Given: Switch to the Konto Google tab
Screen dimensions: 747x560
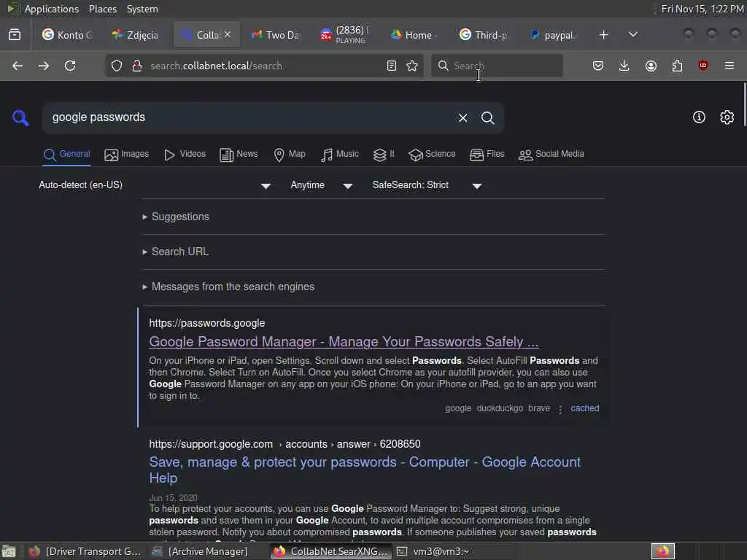Looking at the screenshot, I should point(68,35).
